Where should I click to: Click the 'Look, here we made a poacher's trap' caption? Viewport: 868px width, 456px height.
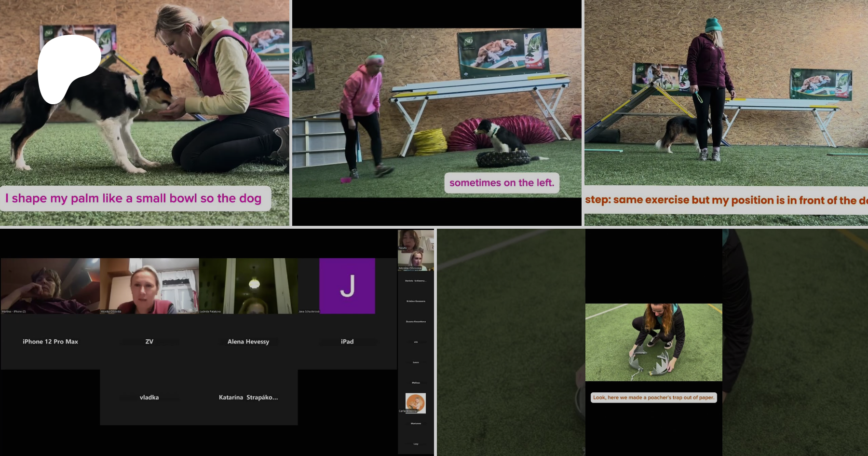pyautogui.click(x=653, y=398)
